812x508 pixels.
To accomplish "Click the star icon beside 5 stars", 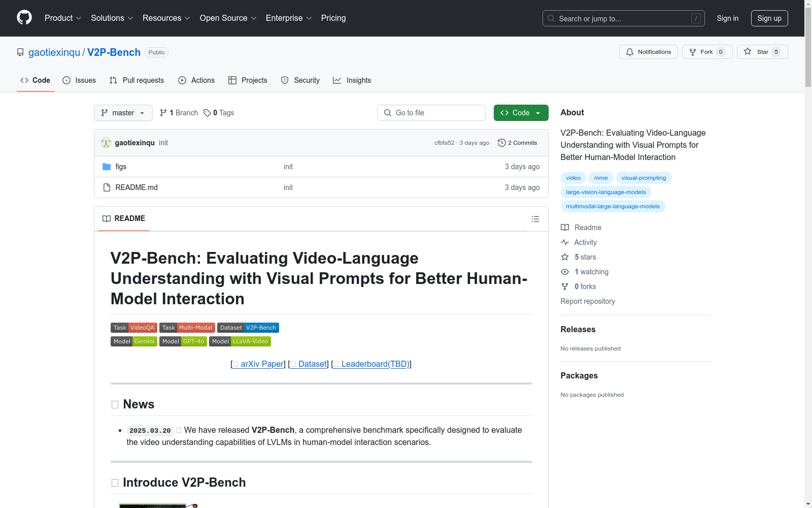I will [x=565, y=257].
